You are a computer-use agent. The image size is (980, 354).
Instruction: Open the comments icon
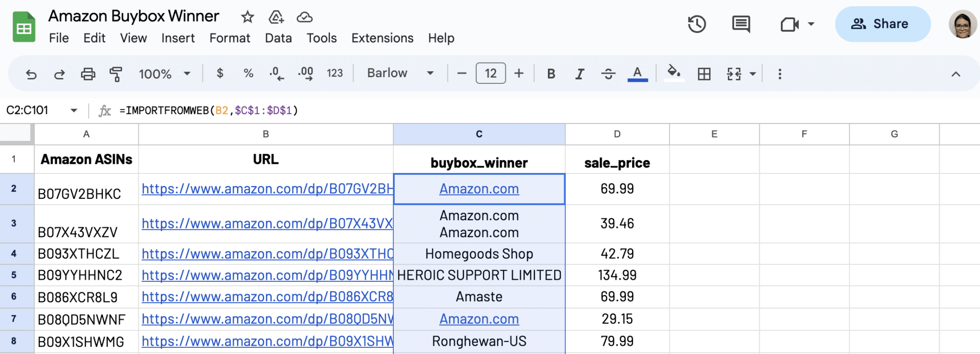coord(741,24)
